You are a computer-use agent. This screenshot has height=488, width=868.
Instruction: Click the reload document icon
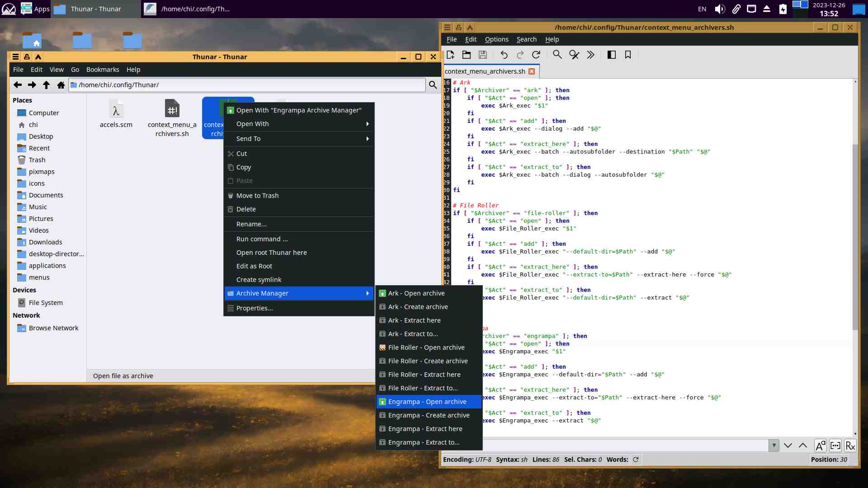(536, 55)
